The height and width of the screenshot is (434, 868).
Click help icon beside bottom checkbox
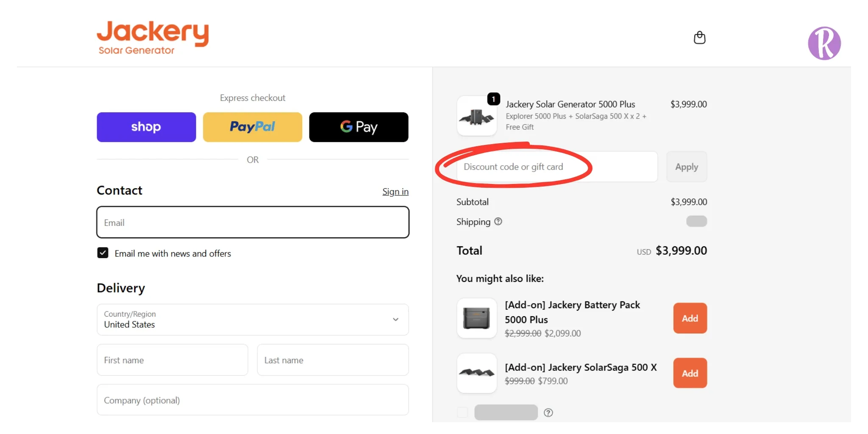[548, 413]
